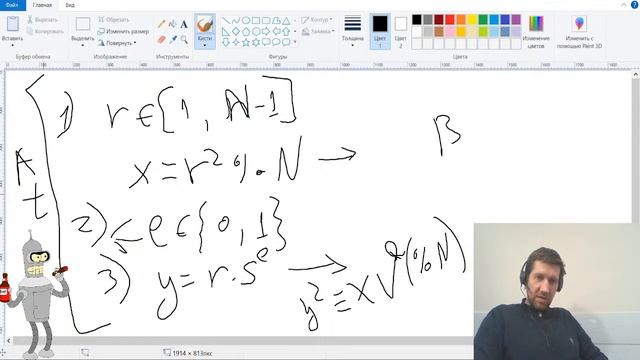640x360 pixels.
Task: Choose the Hexagon shape
Action: tap(256, 31)
